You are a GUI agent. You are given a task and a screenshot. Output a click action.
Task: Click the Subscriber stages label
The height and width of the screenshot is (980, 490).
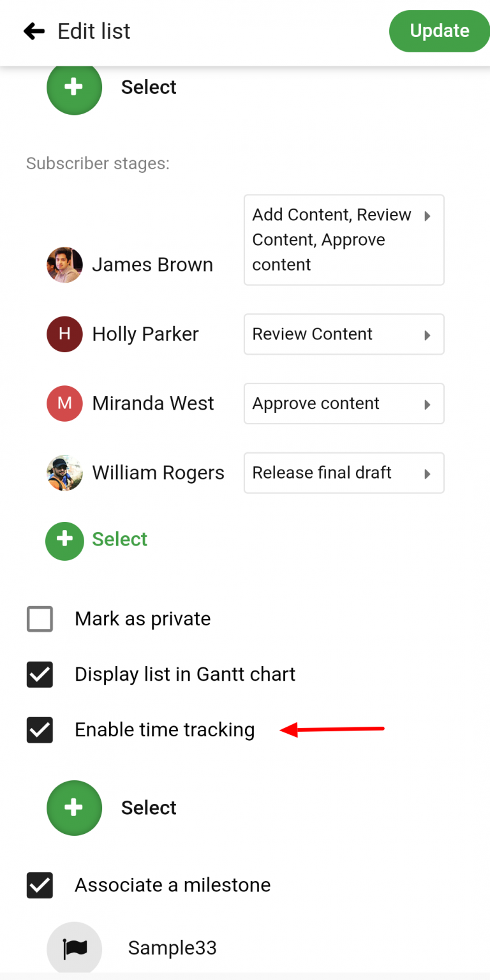point(98,163)
